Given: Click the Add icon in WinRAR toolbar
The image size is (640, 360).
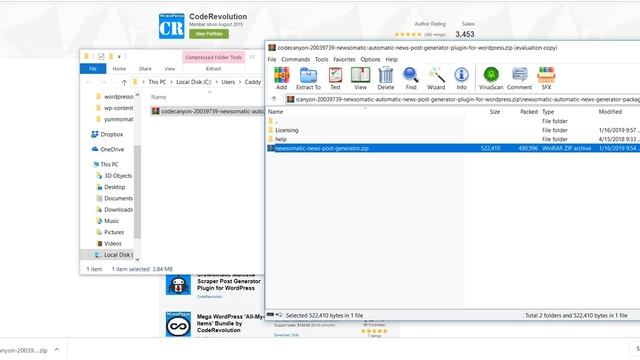Looking at the screenshot, I should point(281,78).
